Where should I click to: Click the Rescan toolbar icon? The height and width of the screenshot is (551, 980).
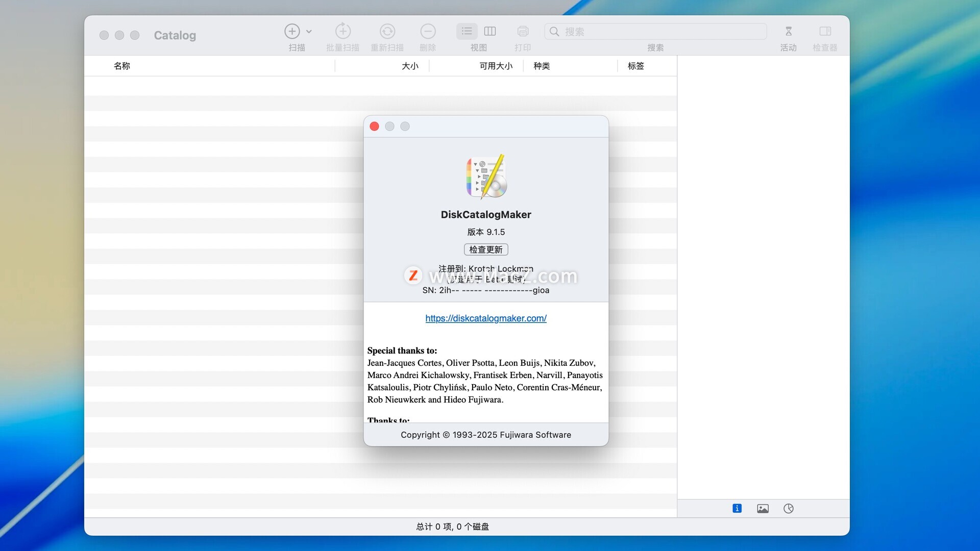click(x=387, y=31)
